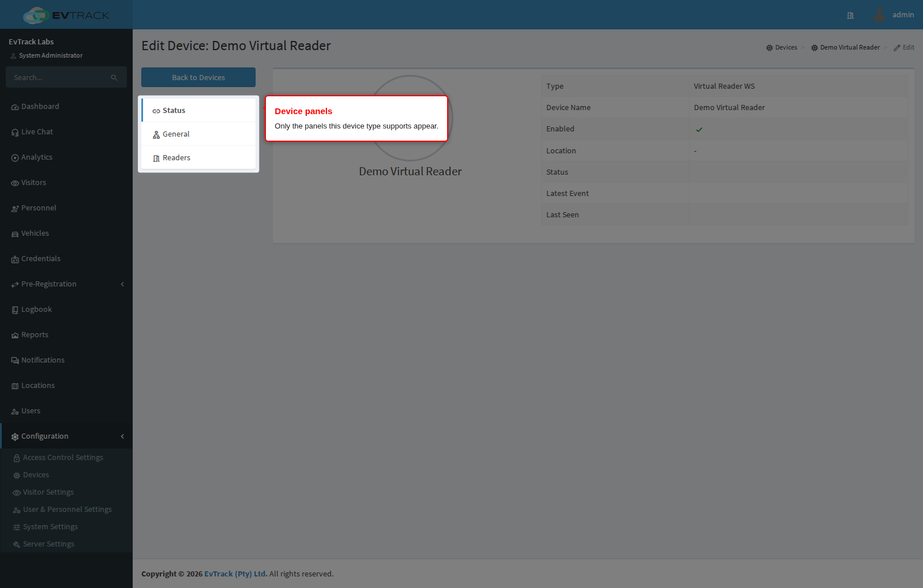Click the Users icon in sidebar
This screenshot has width=923, height=588.
[15, 412]
